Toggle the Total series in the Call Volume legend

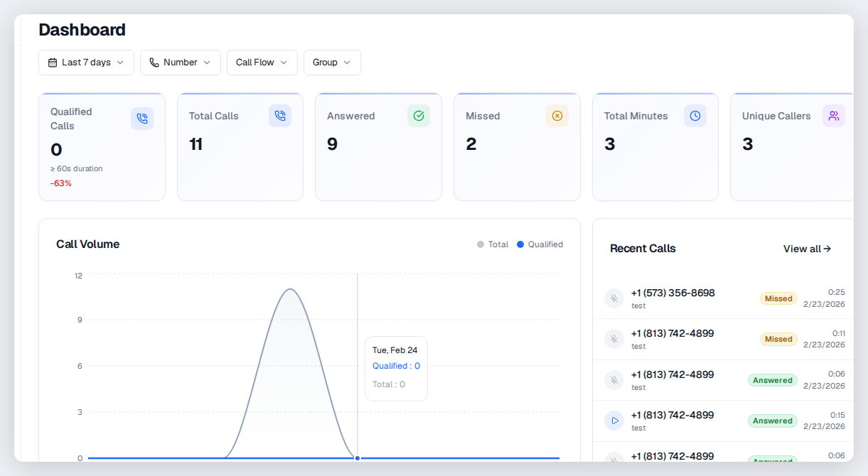click(493, 244)
